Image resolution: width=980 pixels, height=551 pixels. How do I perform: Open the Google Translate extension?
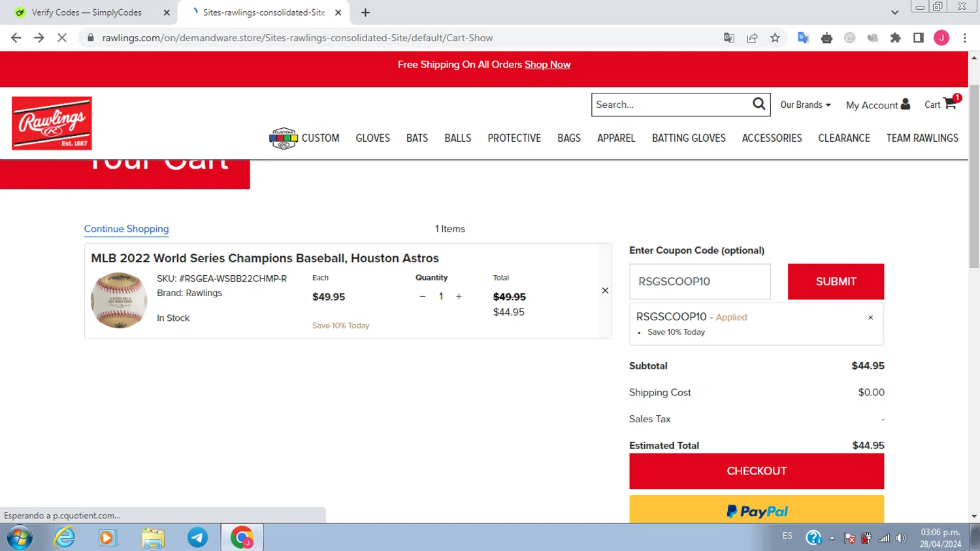click(804, 38)
